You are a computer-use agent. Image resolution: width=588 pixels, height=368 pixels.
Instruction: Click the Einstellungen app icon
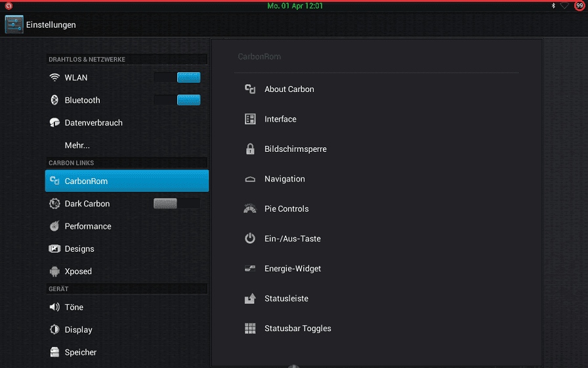point(14,24)
